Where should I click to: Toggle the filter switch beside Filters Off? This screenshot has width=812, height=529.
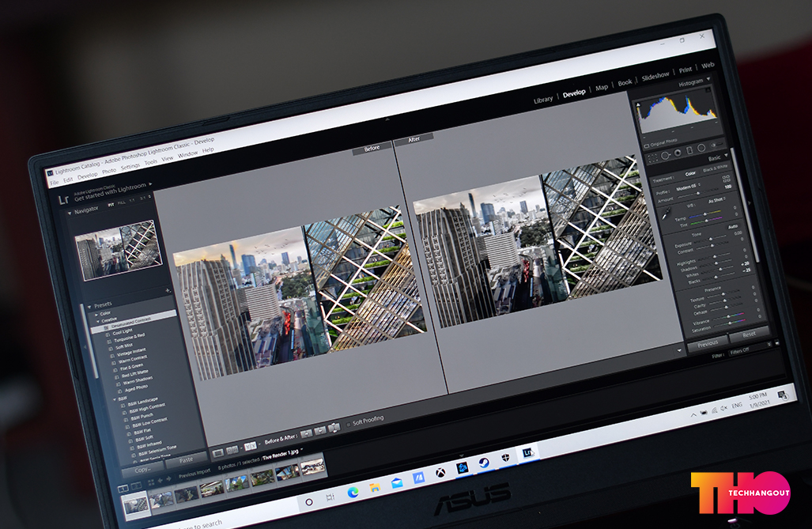pos(776,343)
